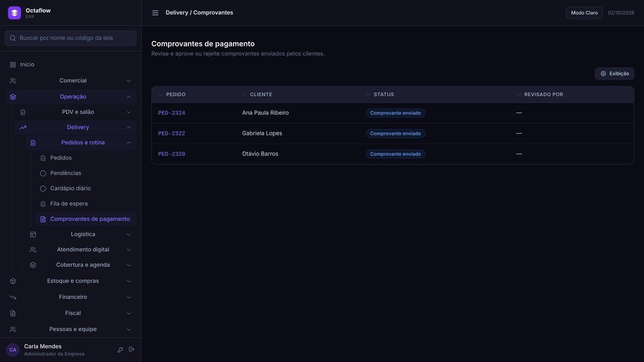This screenshot has width=644, height=362.
Task: Click the Estoque e compras box icon
Action: click(x=13, y=281)
